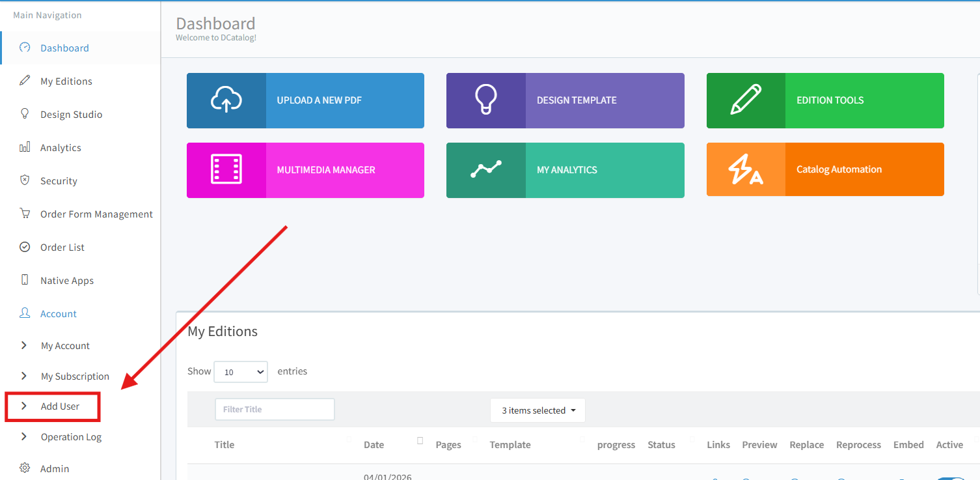980x480 pixels.
Task: Expand the My Subscription chevron
Action: click(x=24, y=376)
